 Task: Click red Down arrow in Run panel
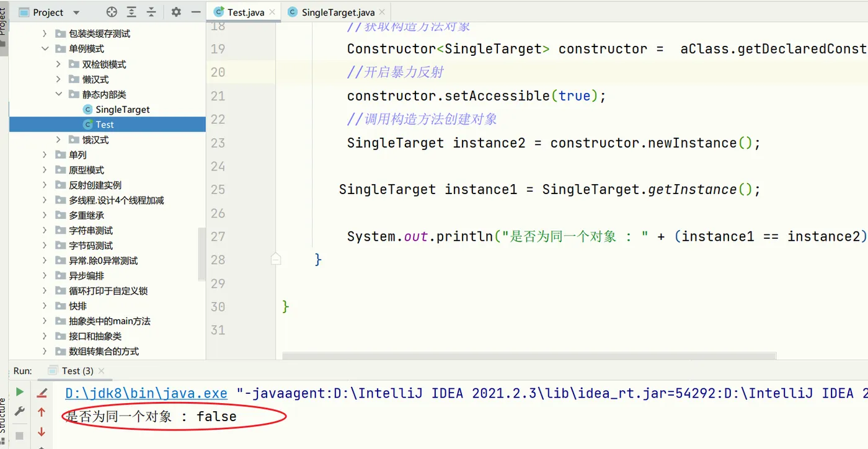tap(42, 432)
